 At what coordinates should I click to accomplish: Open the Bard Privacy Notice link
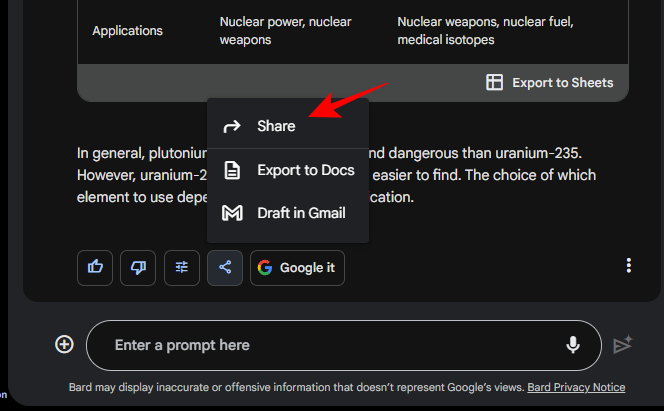pos(576,387)
